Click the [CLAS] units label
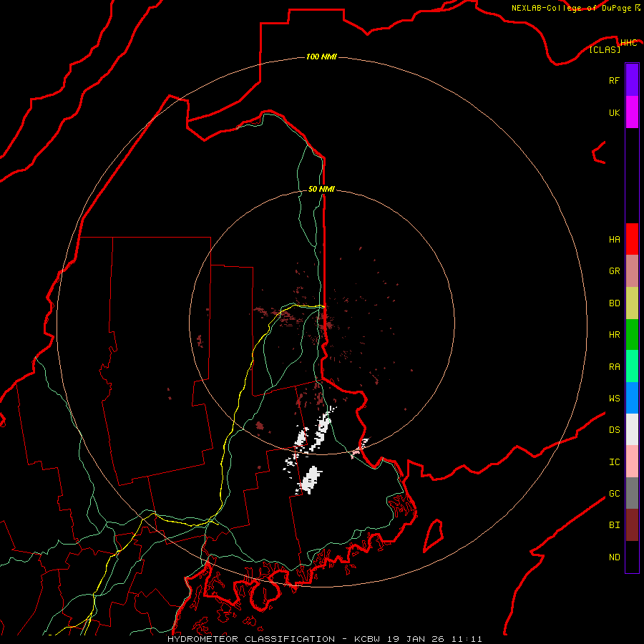 (x=605, y=49)
